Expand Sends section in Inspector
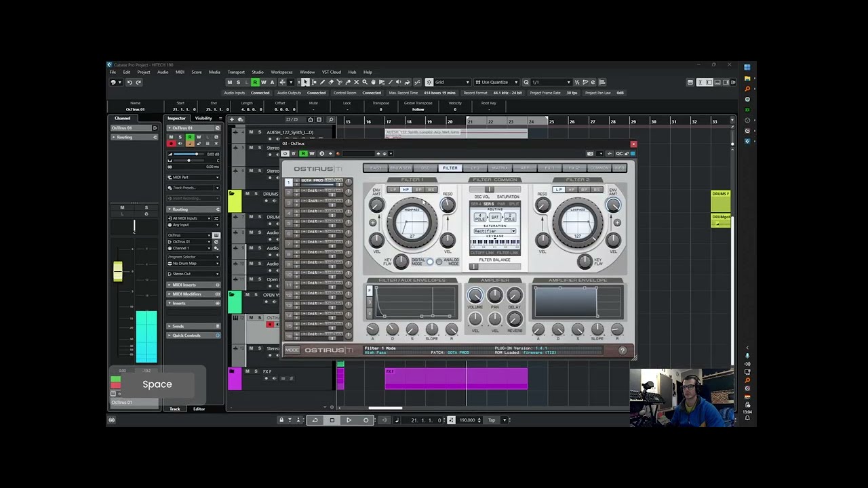868x488 pixels. (x=193, y=326)
